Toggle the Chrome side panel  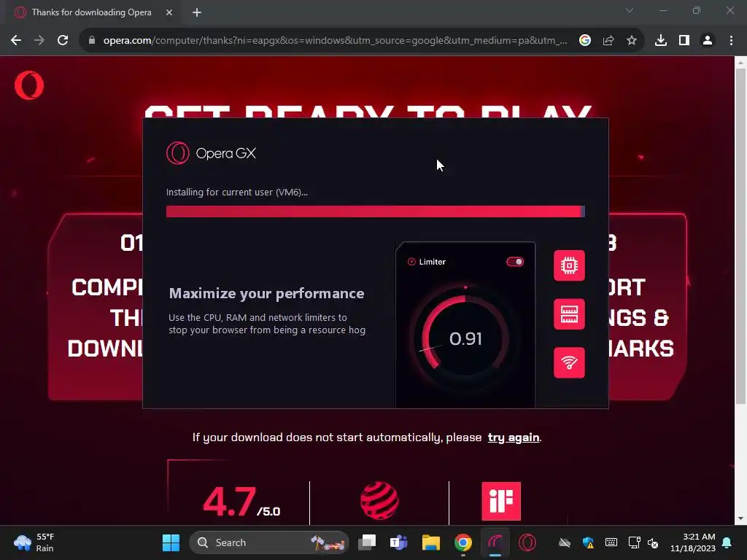click(684, 41)
